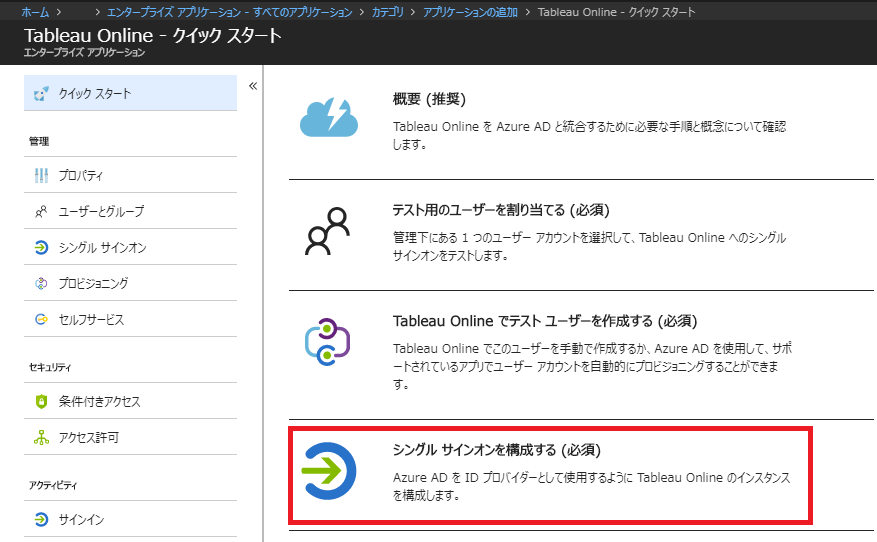Click the アクセス許可 hierarchy icon

pos(41,437)
